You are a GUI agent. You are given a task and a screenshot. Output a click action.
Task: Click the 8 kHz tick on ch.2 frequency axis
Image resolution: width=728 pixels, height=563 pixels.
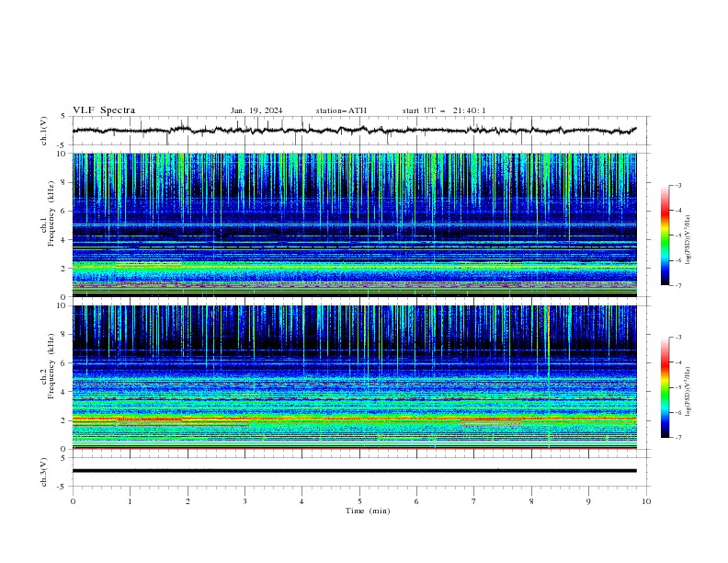(64, 335)
